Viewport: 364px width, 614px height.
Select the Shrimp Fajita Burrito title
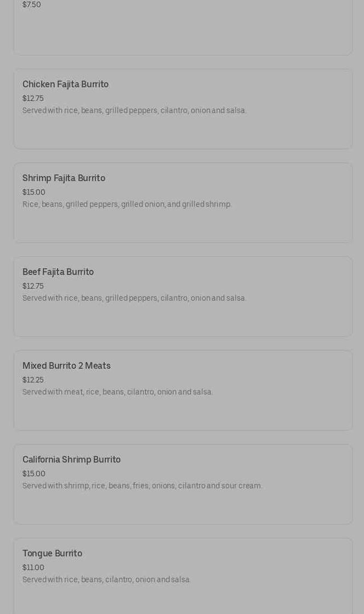[64, 178]
